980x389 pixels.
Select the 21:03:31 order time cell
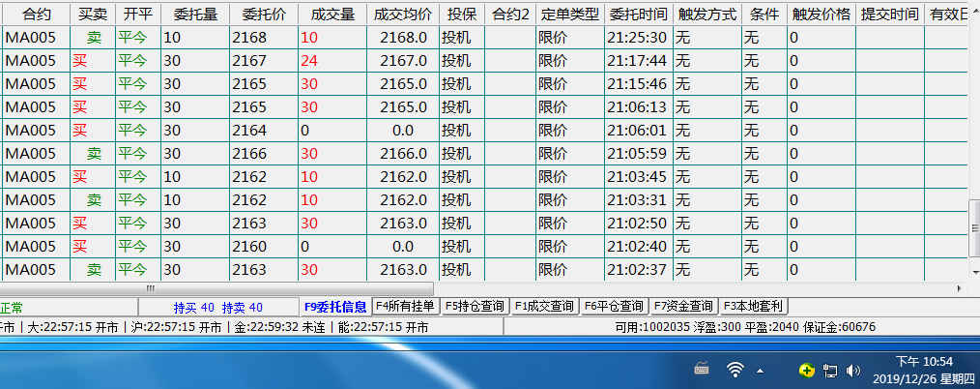pos(639,200)
